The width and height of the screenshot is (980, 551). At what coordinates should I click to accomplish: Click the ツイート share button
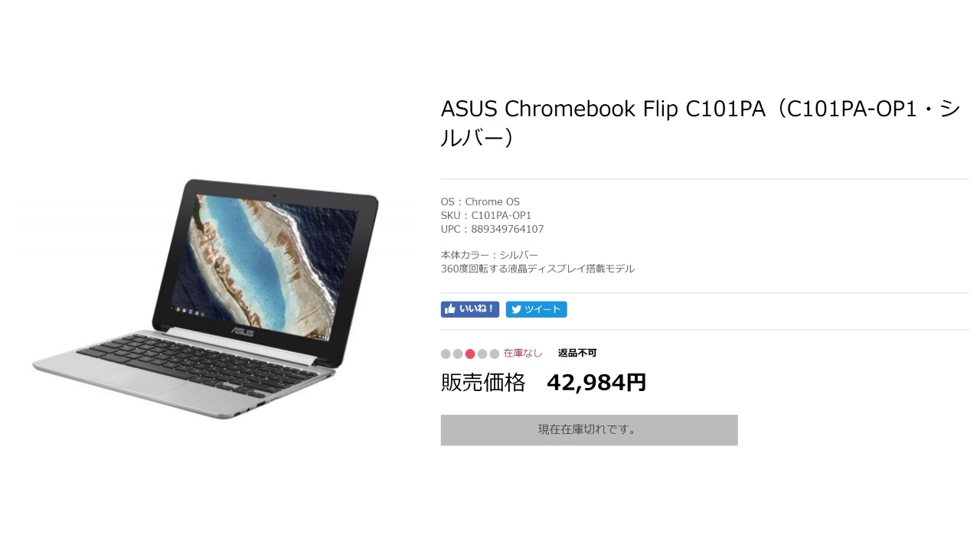click(536, 309)
